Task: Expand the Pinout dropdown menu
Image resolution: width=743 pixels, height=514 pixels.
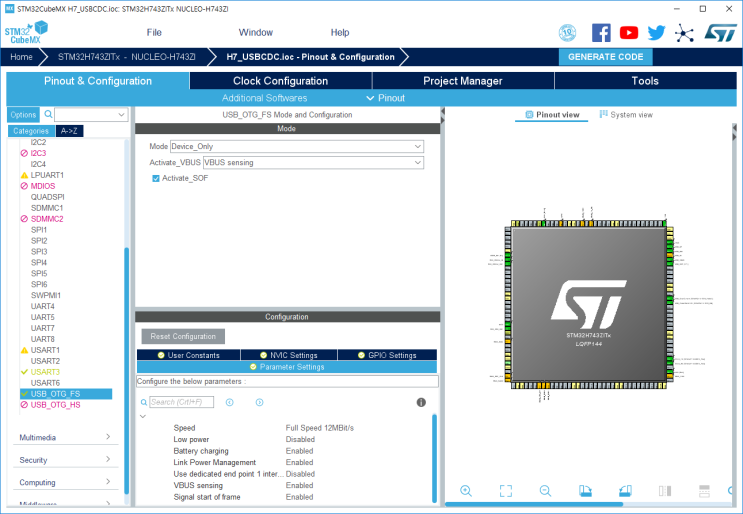Action: click(x=385, y=98)
